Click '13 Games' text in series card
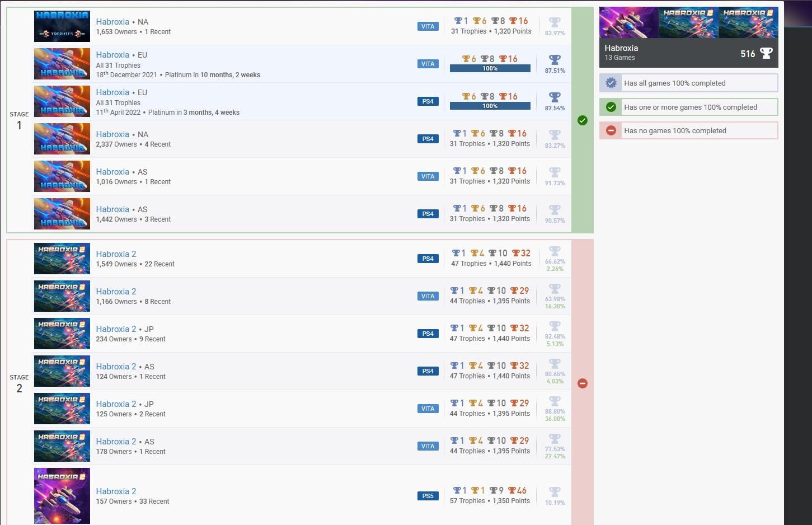Viewport: 812px width, 525px height. (x=619, y=58)
